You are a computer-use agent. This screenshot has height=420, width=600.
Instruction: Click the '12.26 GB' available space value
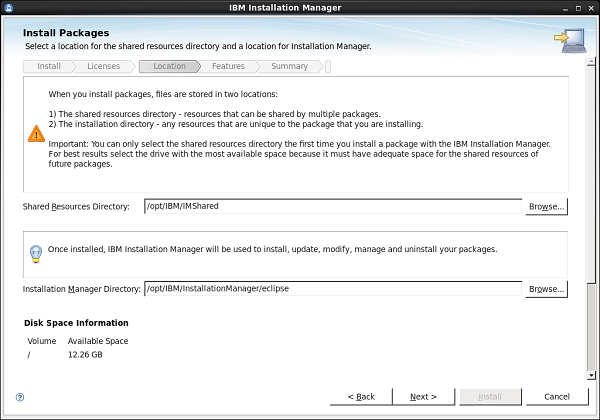coord(85,355)
